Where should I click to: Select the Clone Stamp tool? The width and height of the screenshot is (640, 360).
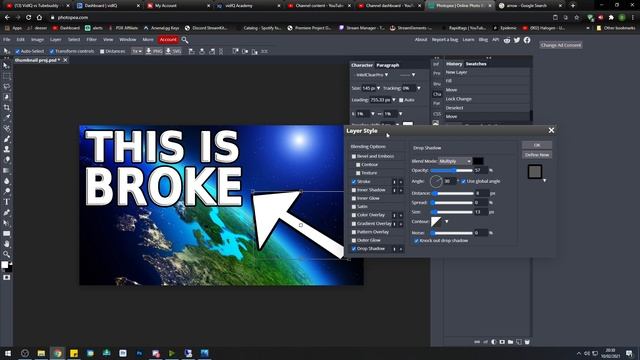pyautogui.click(x=6, y=149)
